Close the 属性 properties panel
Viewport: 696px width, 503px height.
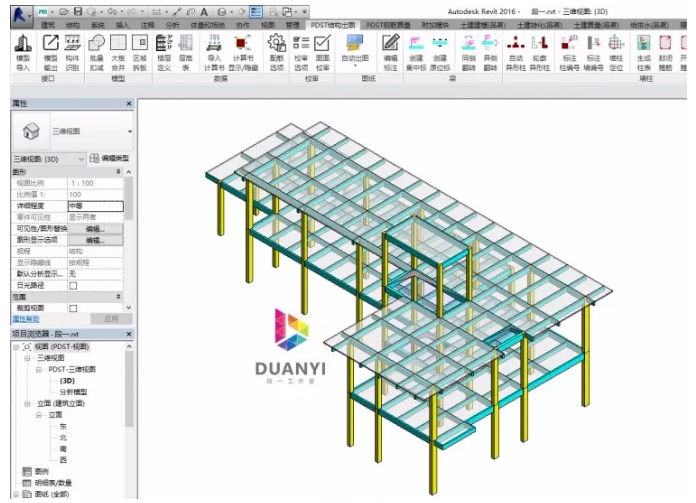pyautogui.click(x=129, y=103)
